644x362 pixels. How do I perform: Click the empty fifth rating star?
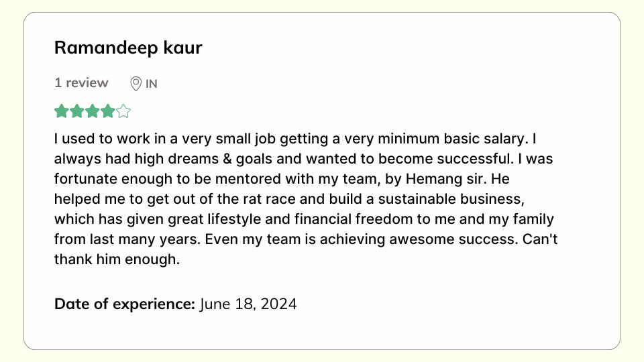pos(123,111)
